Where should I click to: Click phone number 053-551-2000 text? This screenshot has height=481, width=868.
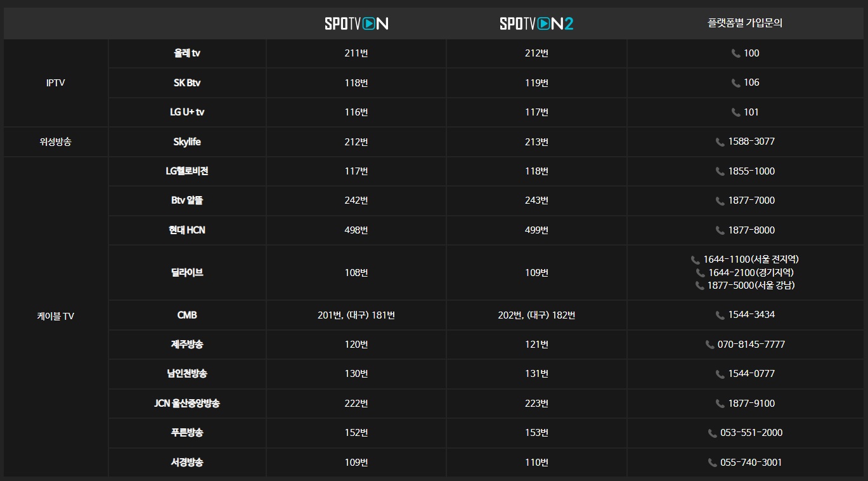point(751,433)
